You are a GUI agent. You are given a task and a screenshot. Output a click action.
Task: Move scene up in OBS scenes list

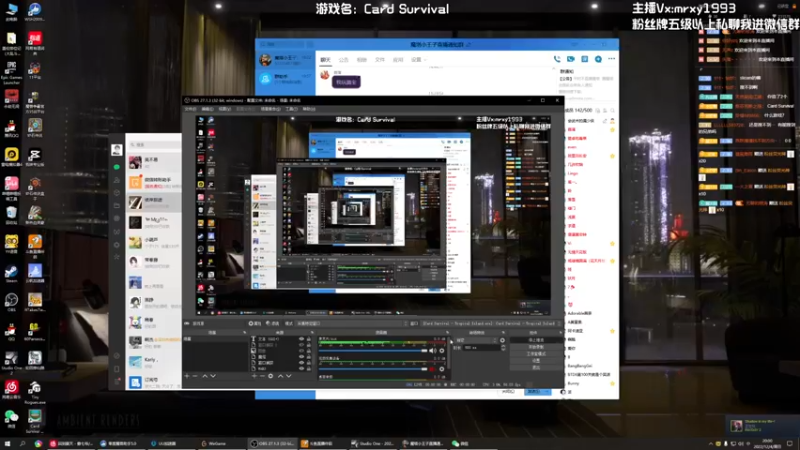205,376
